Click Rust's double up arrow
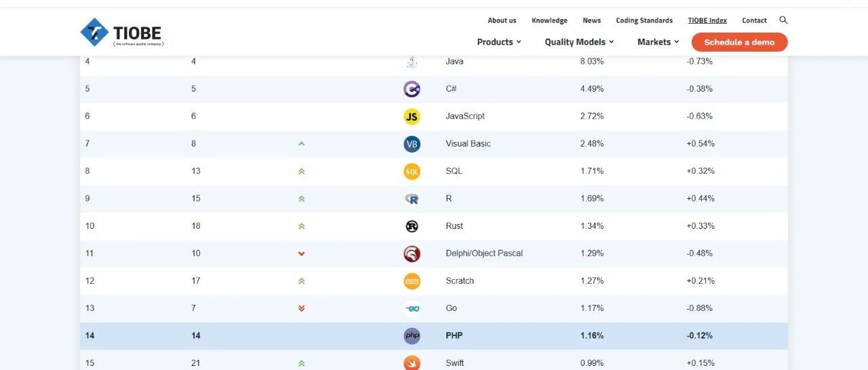The width and height of the screenshot is (868, 370). coord(301,226)
